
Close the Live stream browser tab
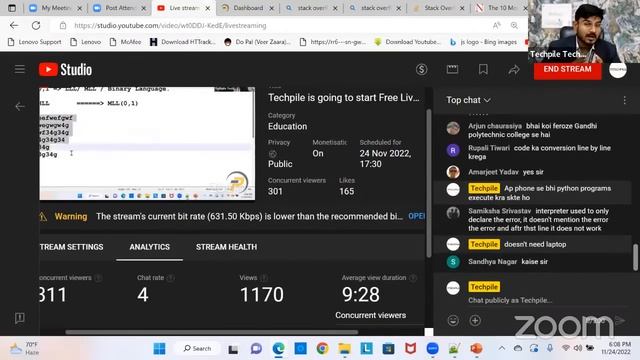(x=208, y=8)
